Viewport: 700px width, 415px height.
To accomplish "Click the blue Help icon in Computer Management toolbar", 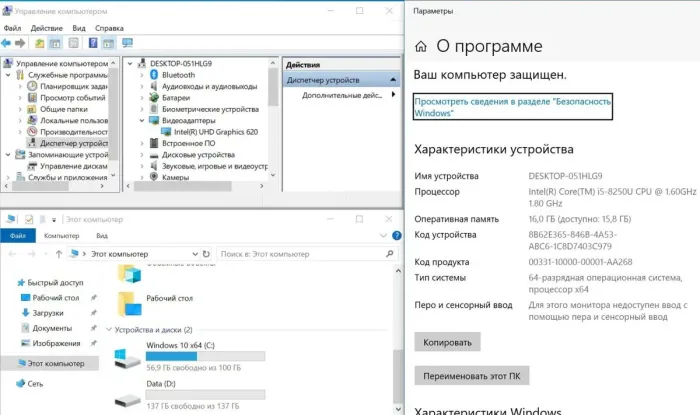I will [93, 43].
